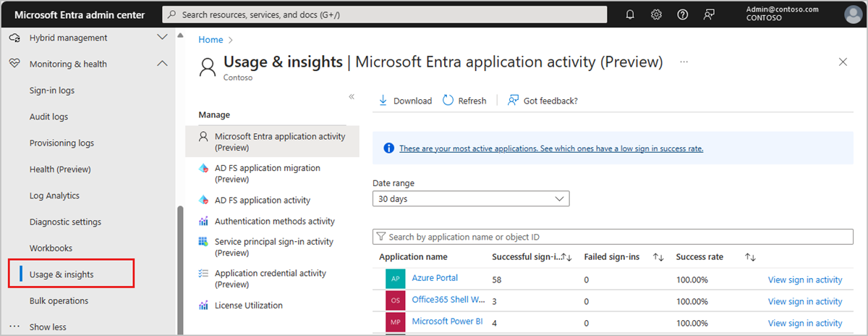Viewport: 868px width, 336px height.
Task: Collapse the Monitoring & health section
Action: click(x=162, y=64)
